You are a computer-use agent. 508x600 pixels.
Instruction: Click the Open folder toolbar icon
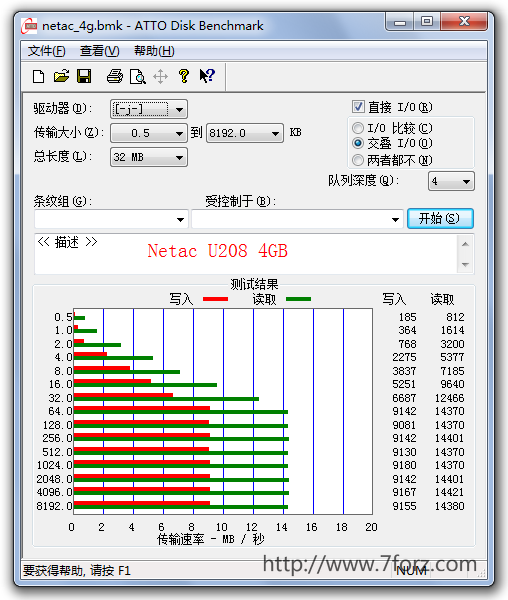62,76
